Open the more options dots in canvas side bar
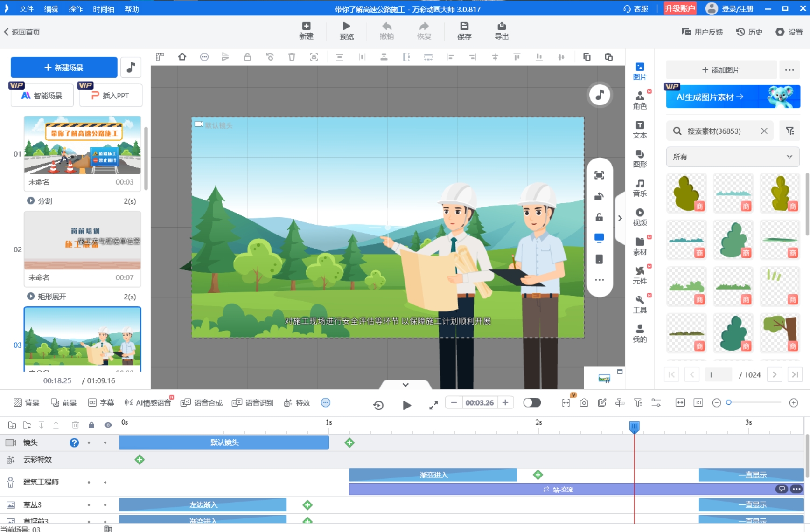810x532 pixels. click(x=599, y=280)
